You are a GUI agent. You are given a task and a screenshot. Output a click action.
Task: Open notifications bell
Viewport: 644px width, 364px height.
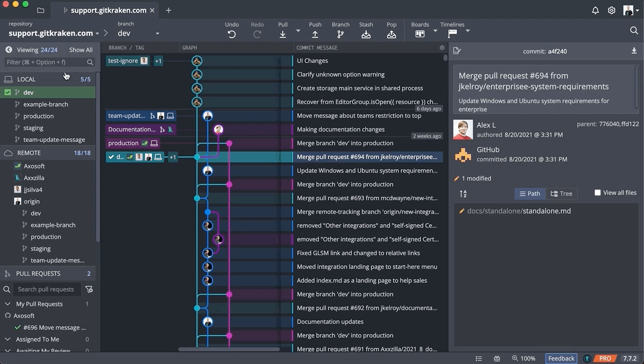click(595, 10)
